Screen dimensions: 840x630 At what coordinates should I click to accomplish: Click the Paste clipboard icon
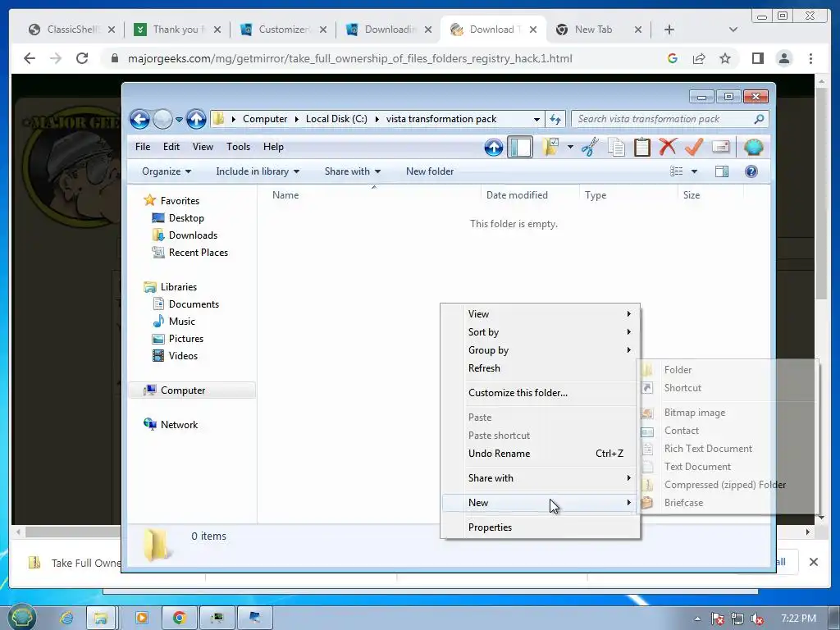[x=641, y=147]
